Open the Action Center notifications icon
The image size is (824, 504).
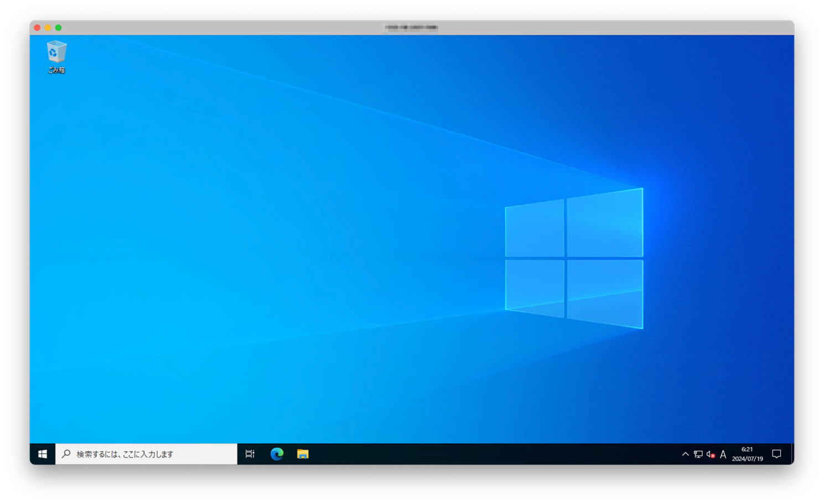776,454
